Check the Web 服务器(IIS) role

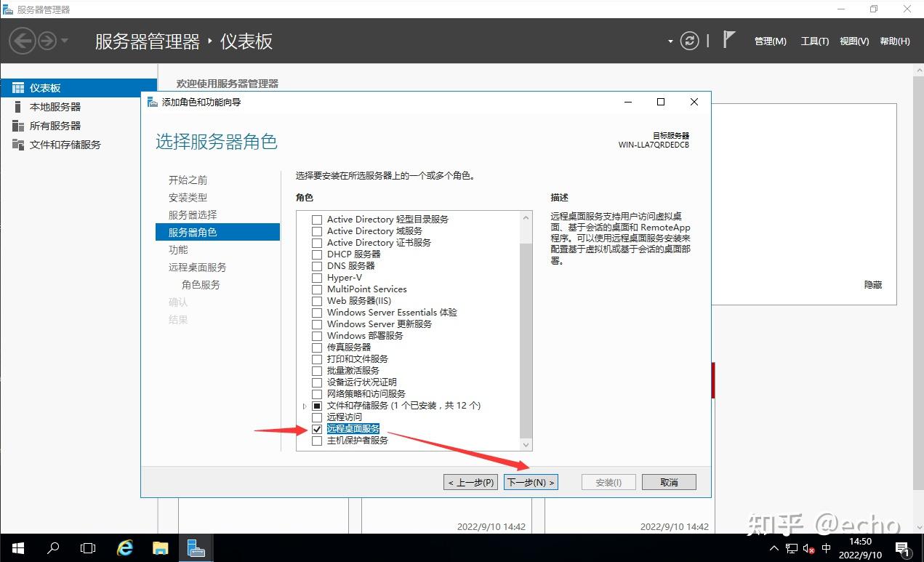(x=316, y=301)
